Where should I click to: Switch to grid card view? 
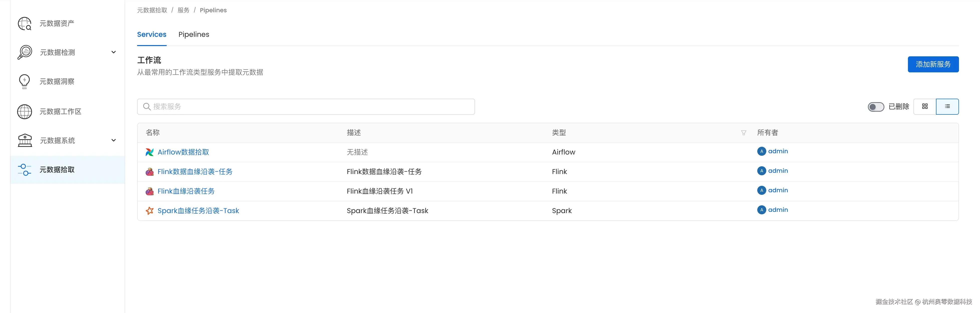coord(925,107)
